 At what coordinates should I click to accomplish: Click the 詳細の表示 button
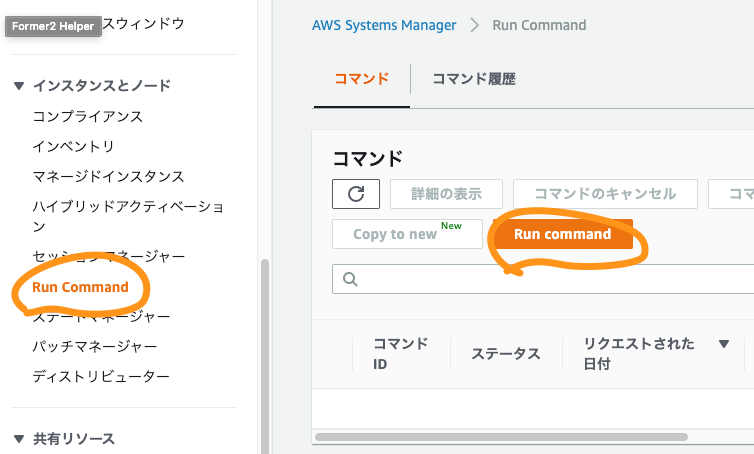pyautogui.click(x=446, y=194)
